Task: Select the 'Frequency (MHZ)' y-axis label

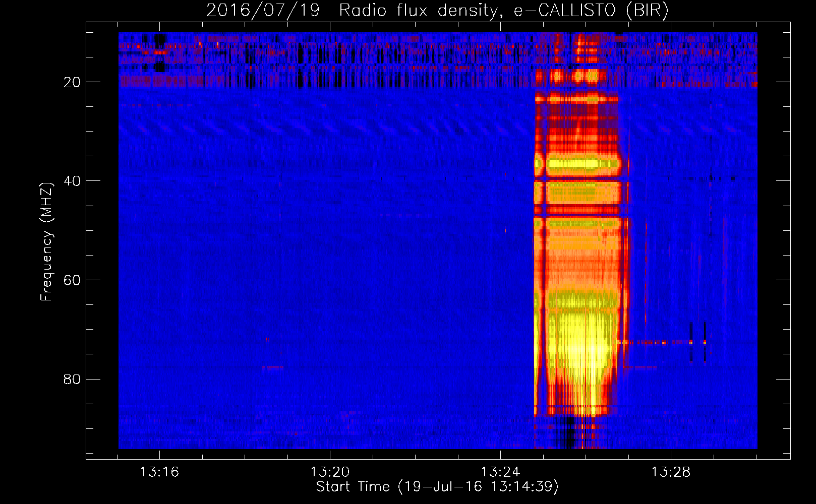Action: pos(46,242)
